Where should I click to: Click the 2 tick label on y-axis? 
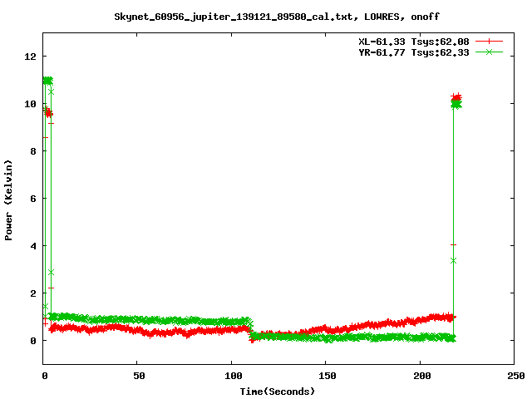[33, 293]
